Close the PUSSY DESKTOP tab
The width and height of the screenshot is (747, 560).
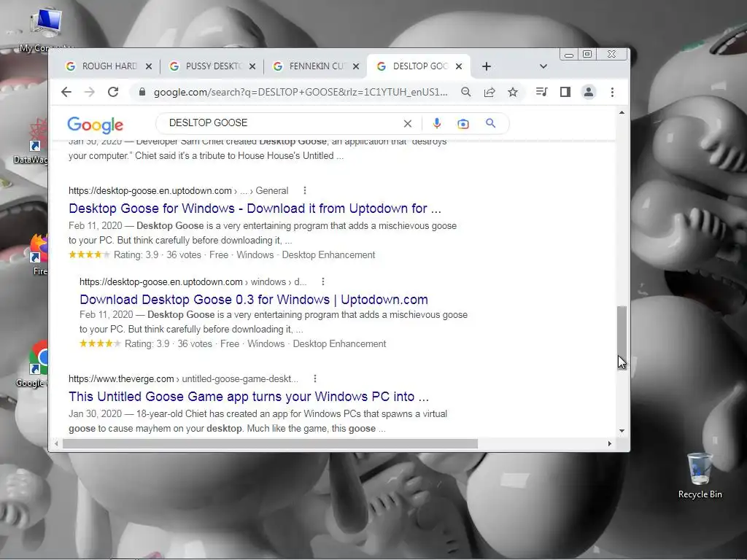pyautogui.click(x=252, y=66)
